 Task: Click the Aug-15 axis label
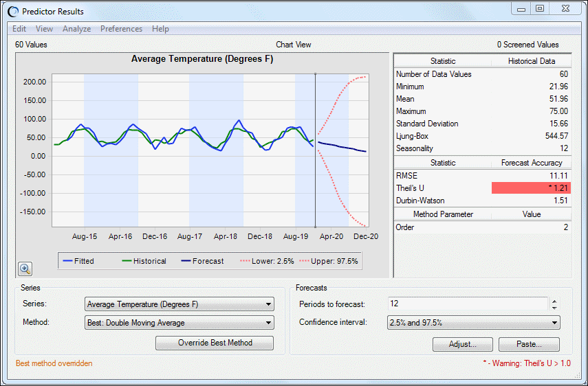[85, 237]
